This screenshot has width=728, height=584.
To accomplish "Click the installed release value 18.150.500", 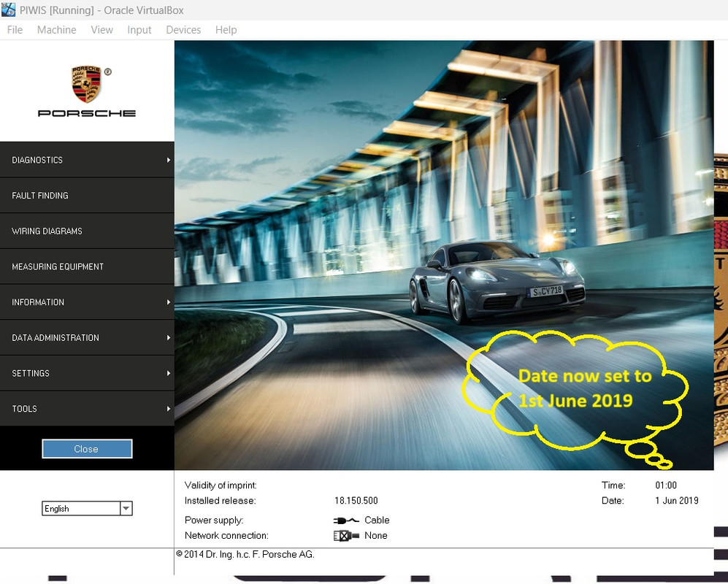I will point(356,501).
